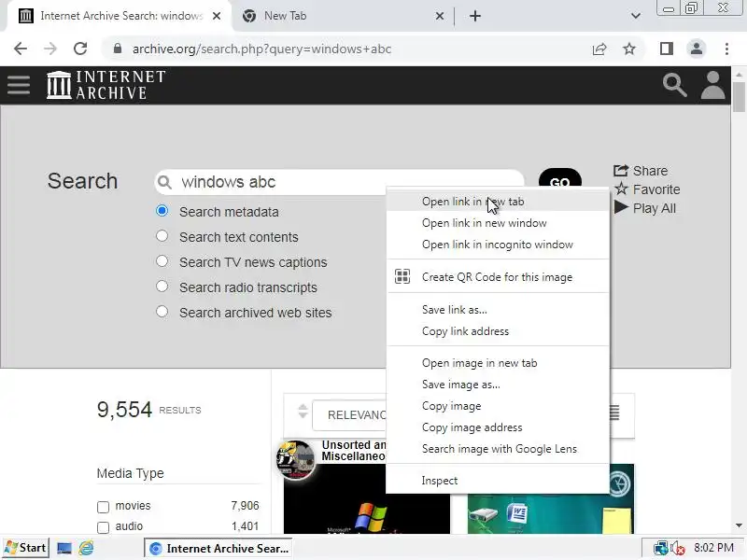747x560 pixels.
Task: Choose Copy image address
Action: (498, 427)
